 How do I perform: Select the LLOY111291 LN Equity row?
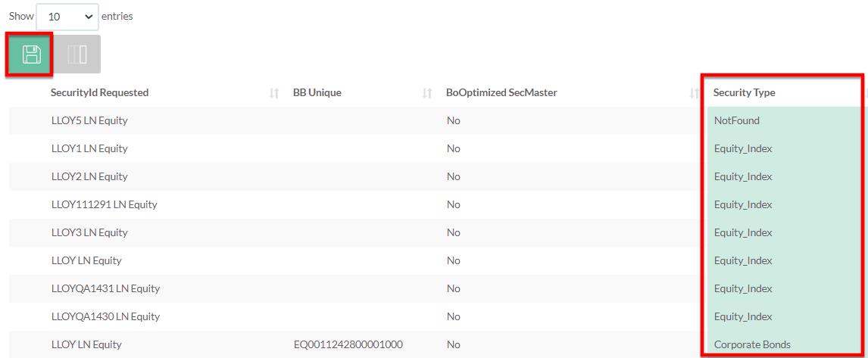(x=104, y=204)
